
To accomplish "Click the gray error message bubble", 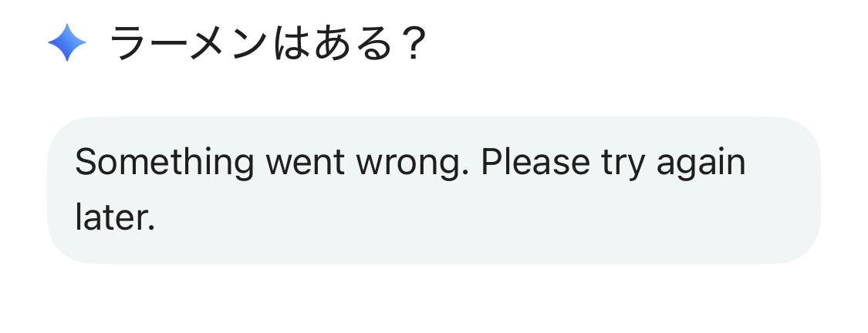I will [x=434, y=190].
